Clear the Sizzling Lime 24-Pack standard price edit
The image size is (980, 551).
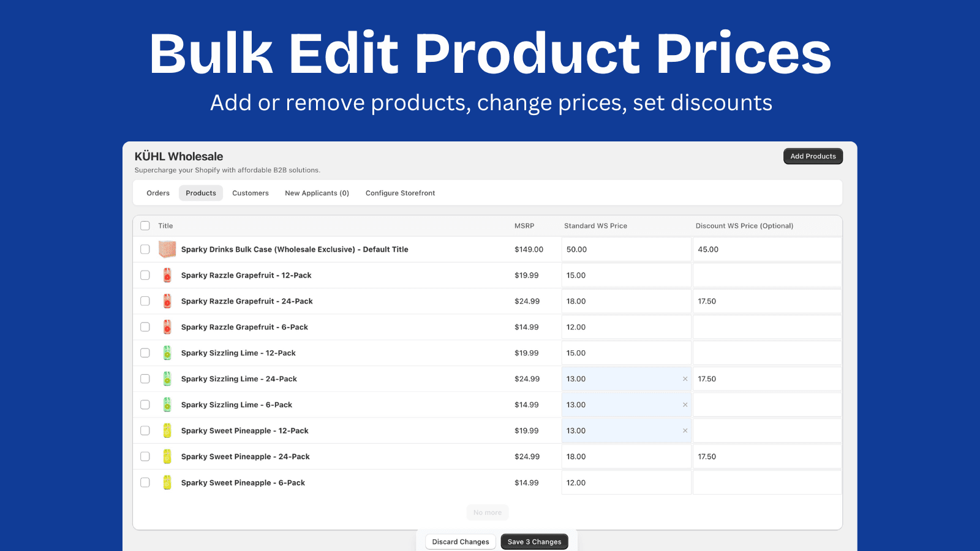[x=685, y=379]
